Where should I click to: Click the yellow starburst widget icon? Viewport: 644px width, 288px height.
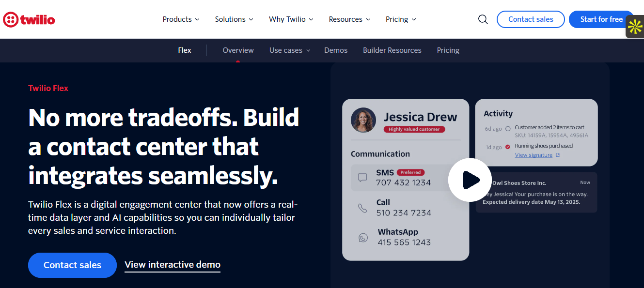point(635,27)
